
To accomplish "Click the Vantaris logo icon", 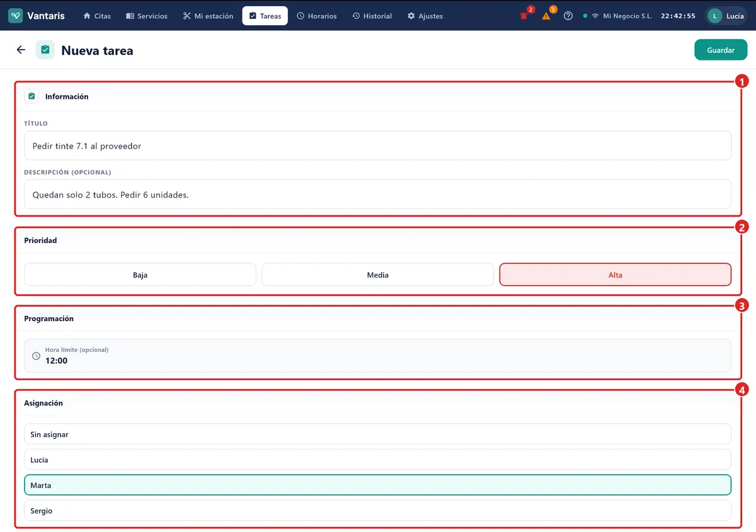I will click(x=16, y=16).
